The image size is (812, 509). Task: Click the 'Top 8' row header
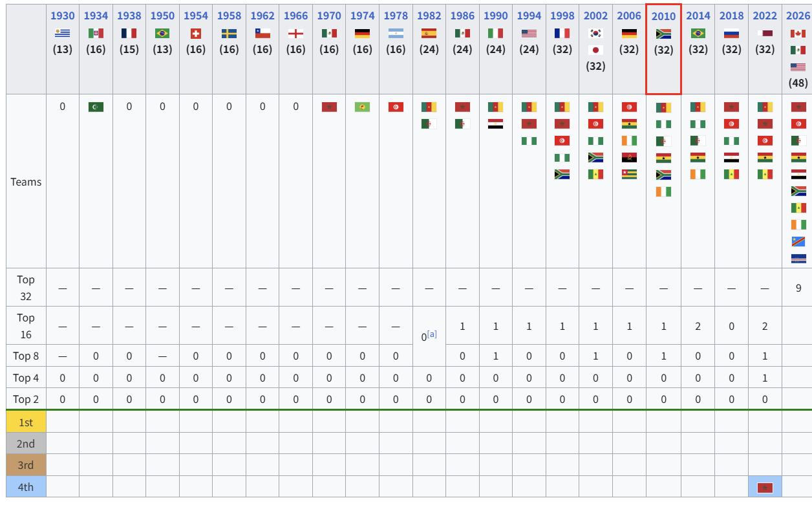pyautogui.click(x=26, y=356)
